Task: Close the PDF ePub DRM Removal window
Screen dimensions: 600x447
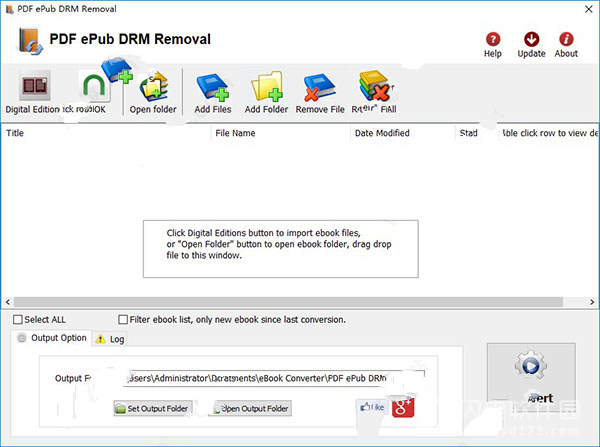Action: click(x=589, y=9)
